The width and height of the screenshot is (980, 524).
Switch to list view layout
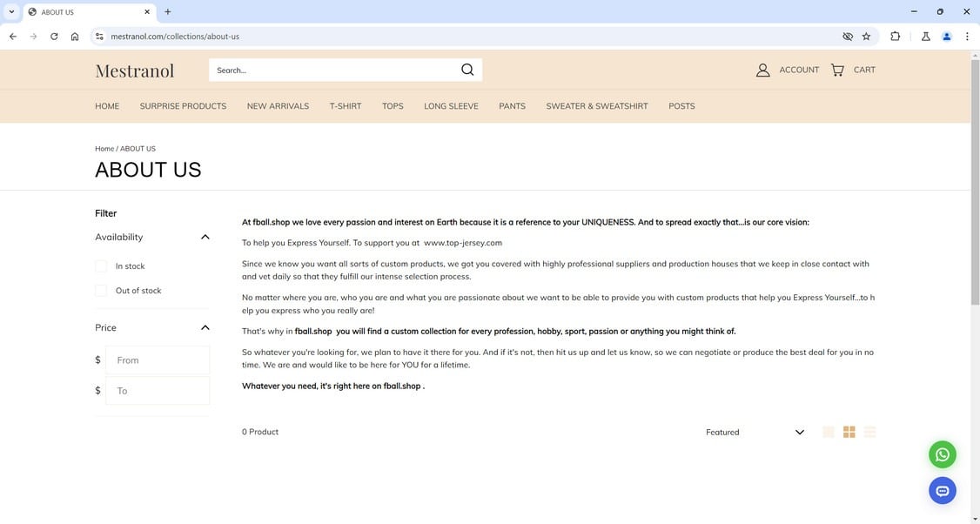(869, 432)
